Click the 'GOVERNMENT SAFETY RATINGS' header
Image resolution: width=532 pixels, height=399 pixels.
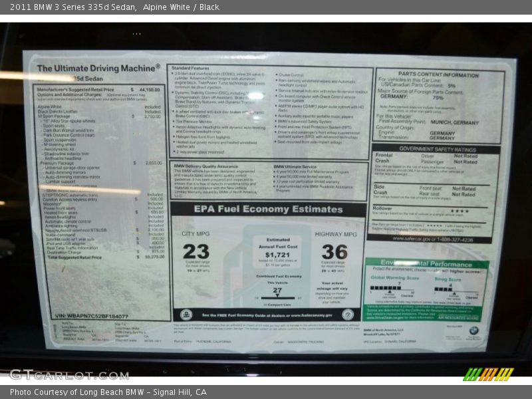point(437,149)
